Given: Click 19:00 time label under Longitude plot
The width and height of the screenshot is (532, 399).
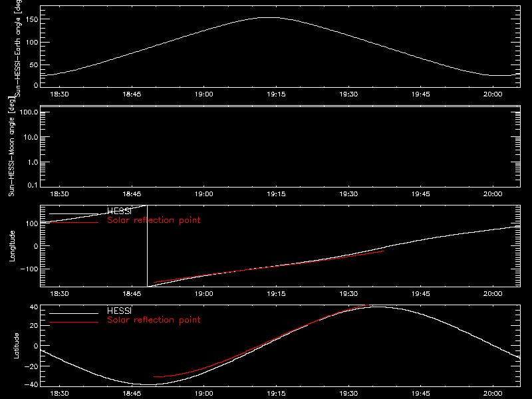Looking at the screenshot, I should point(204,294).
